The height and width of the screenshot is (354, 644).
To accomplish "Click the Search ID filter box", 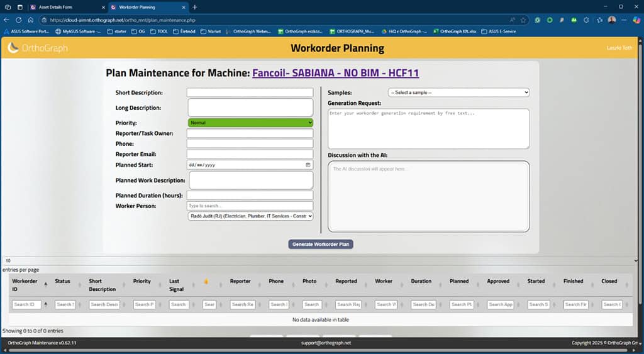I will 26,304.
